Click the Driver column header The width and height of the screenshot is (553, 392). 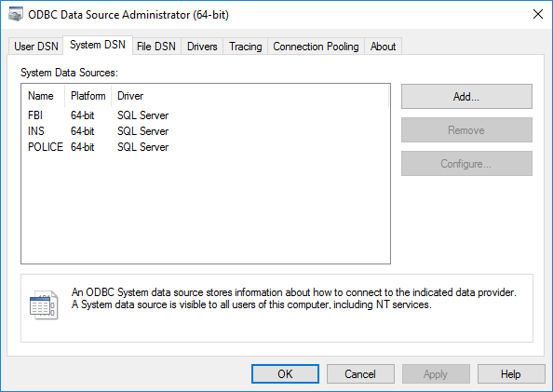[250, 96]
